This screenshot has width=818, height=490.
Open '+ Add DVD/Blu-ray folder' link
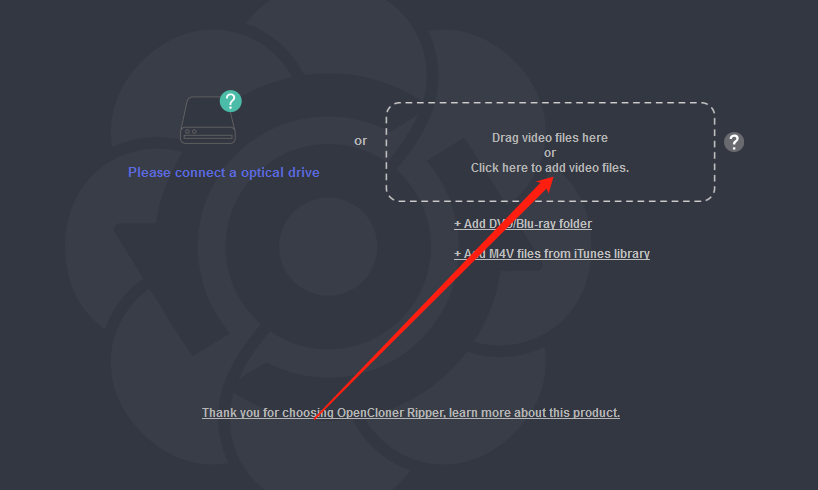tap(523, 224)
